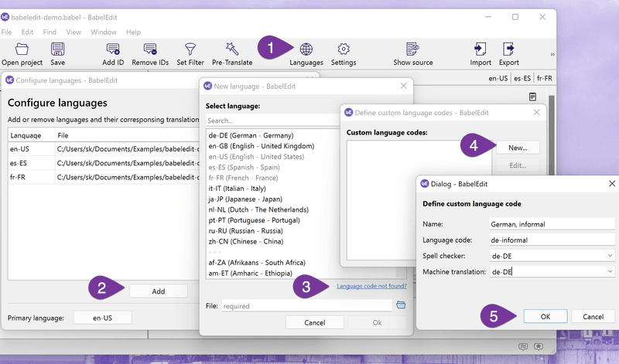619x364 pixels.
Task: Click the language Search field
Action: tap(272, 121)
